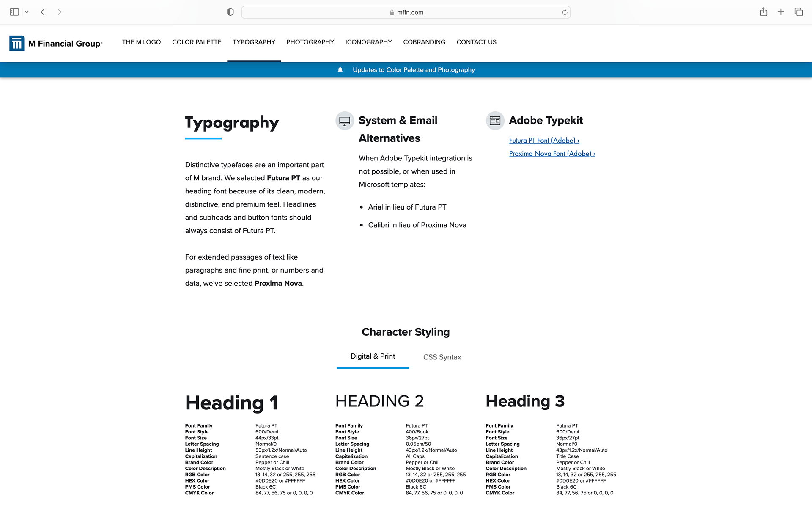The height and width of the screenshot is (508, 812).
Task: Click the bold 'Futura PT' in the paragraph
Action: 283,178
